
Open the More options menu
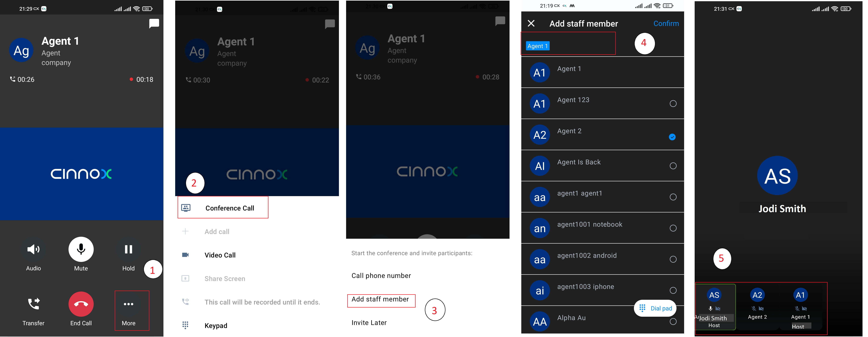pos(128,304)
